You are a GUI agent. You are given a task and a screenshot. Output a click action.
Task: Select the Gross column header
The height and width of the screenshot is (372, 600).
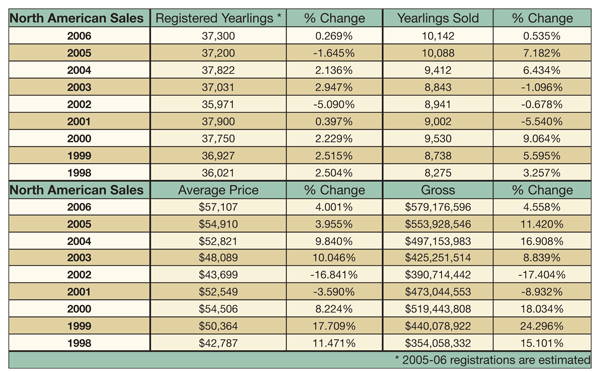pos(438,190)
